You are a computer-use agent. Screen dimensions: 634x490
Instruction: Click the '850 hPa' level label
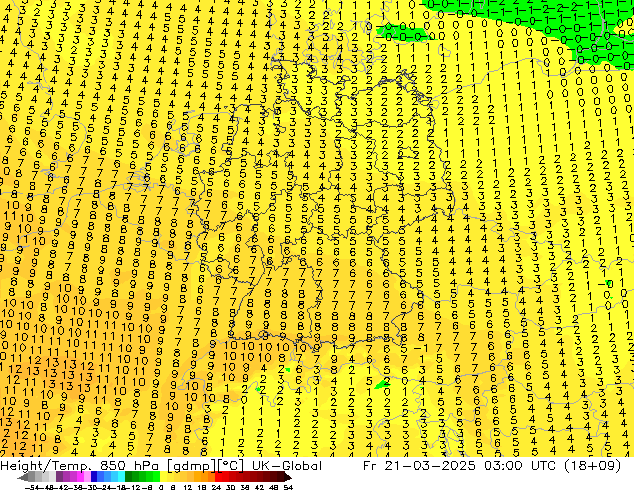[x=129, y=466]
